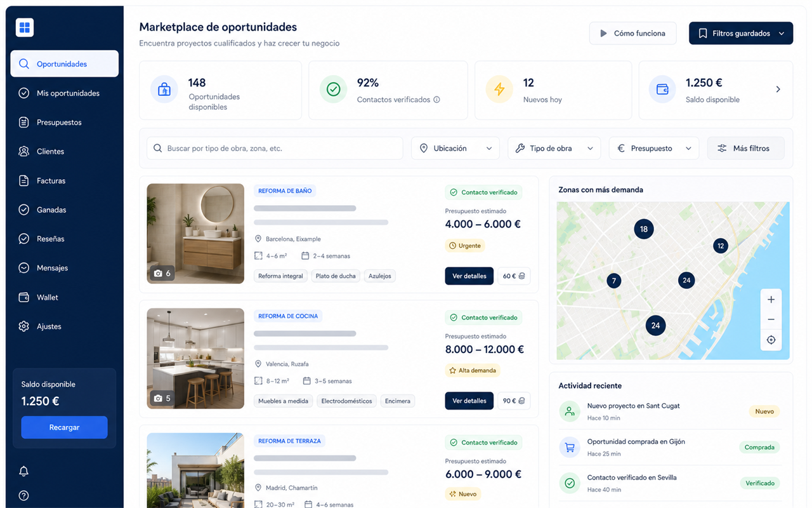Image resolution: width=812 pixels, height=508 pixels.
Task: Zoom in on the demand map
Action: [x=771, y=300]
